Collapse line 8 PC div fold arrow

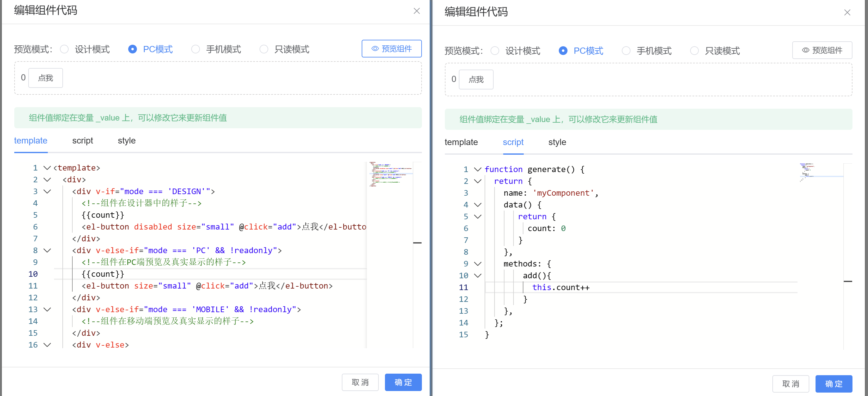pyautogui.click(x=47, y=250)
